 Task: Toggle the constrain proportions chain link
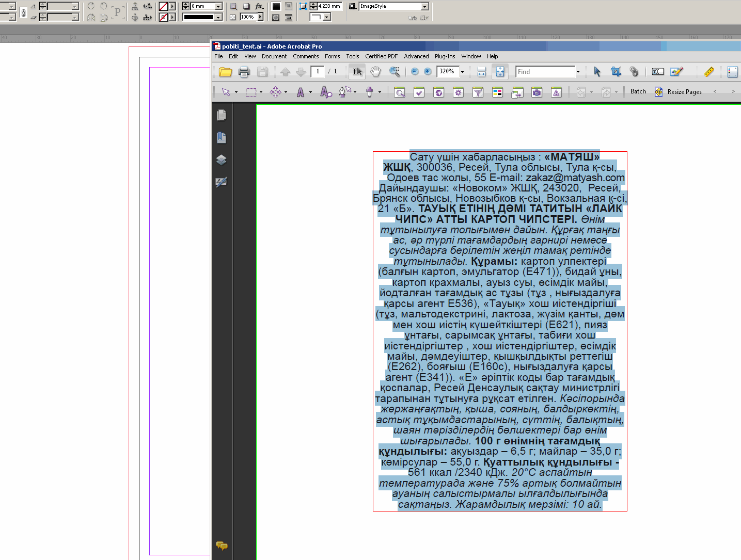coord(23,12)
